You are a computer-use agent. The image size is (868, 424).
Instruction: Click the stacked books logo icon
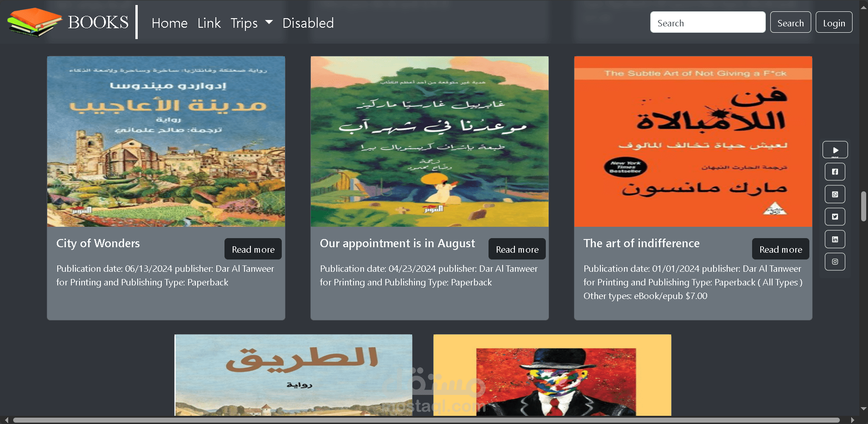point(35,22)
